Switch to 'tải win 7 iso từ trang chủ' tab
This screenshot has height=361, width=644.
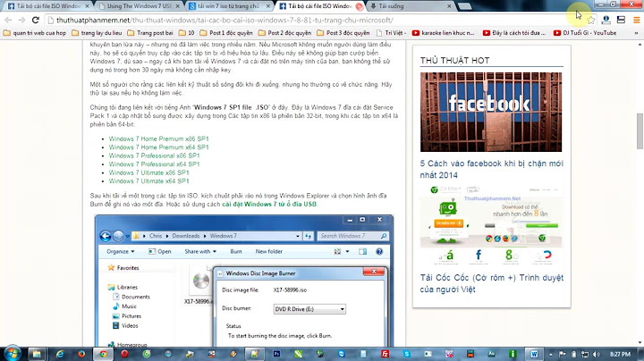[x=228, y=6]
